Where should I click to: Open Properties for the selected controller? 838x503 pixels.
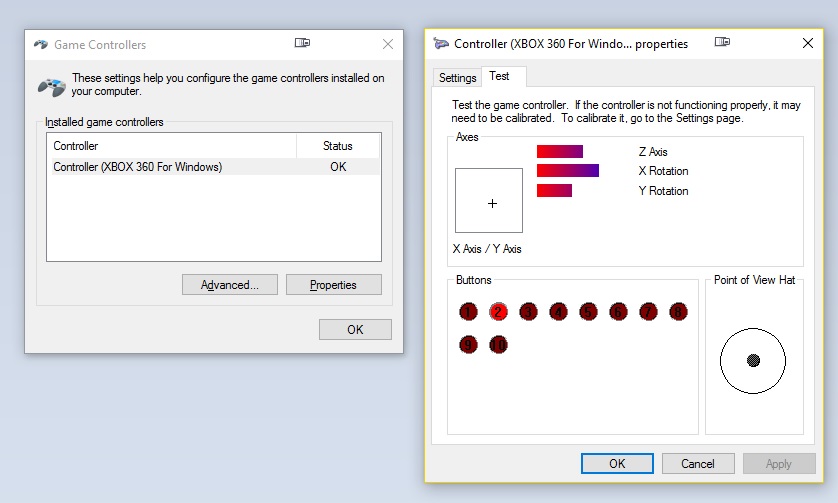pyautogui.click(x=333, y=285)
